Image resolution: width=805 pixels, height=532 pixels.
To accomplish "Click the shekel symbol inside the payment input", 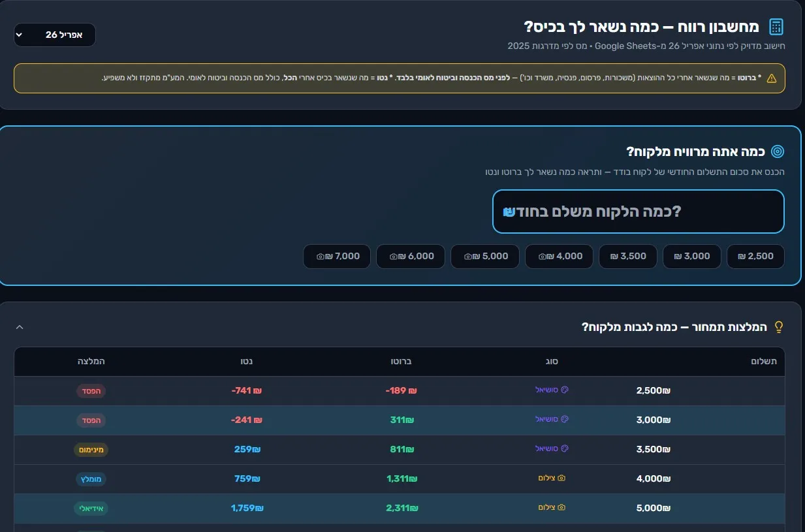I will coord(509,211).
